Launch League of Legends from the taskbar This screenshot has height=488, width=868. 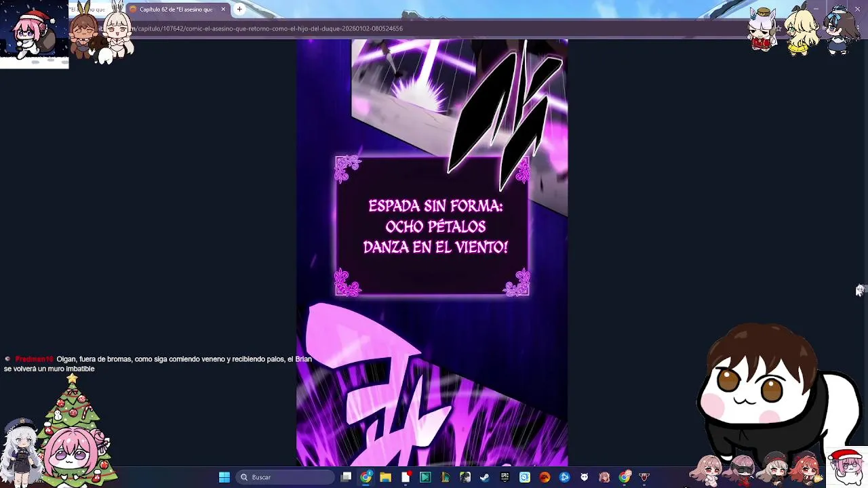click(445, 477)
